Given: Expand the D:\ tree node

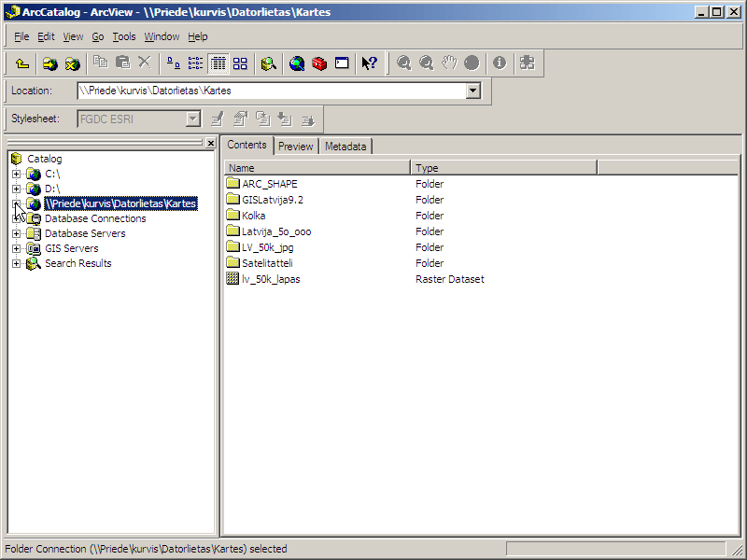Looking at the screenshot, I should pos(16,189).
